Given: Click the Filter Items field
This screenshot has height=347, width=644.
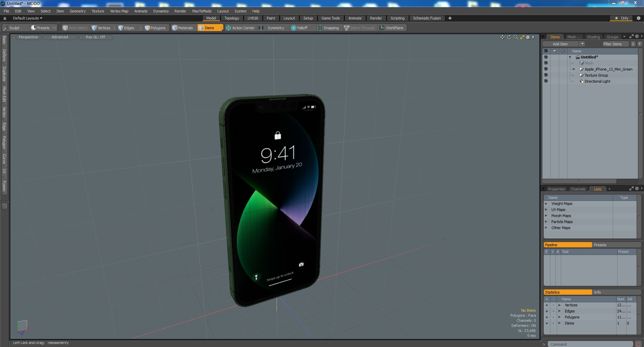Looking at the screenshot, I should pyautogui.click(x=615, y=44).
